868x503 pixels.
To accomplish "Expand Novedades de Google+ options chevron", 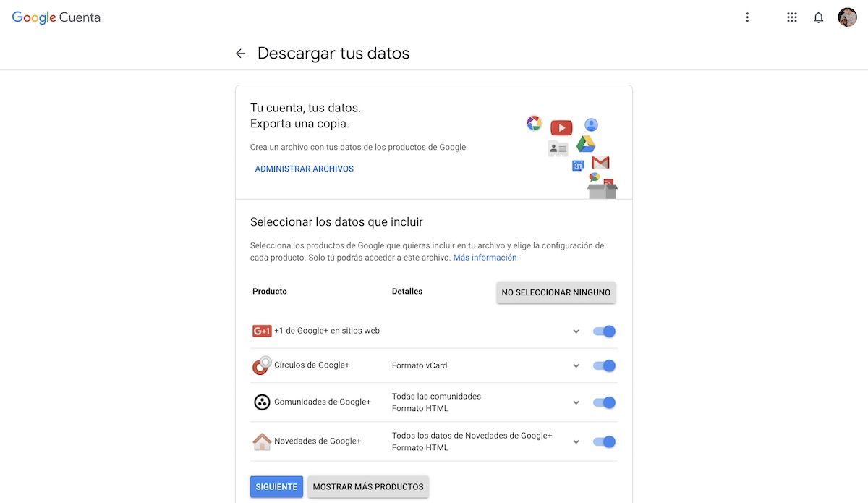I will 576,441.
